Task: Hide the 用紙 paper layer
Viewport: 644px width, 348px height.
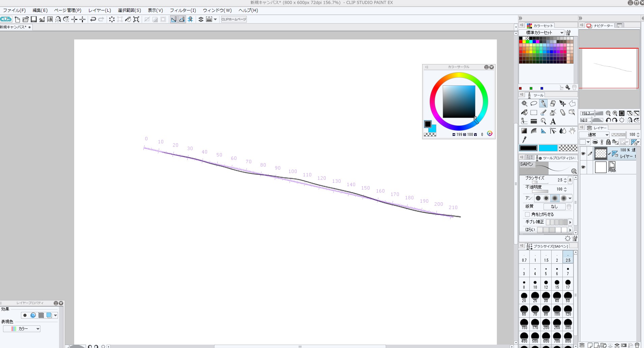Action: pyautogui.click(x=583, y=167)
